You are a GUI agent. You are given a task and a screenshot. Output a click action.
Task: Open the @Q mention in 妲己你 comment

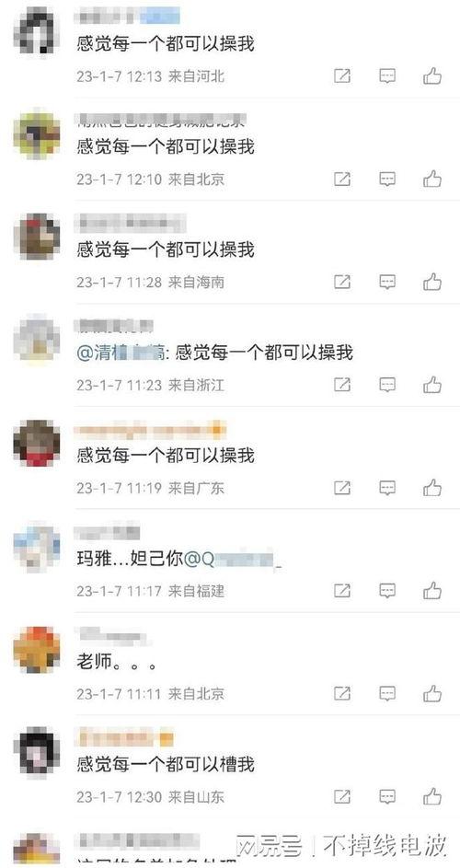(233, 560)
